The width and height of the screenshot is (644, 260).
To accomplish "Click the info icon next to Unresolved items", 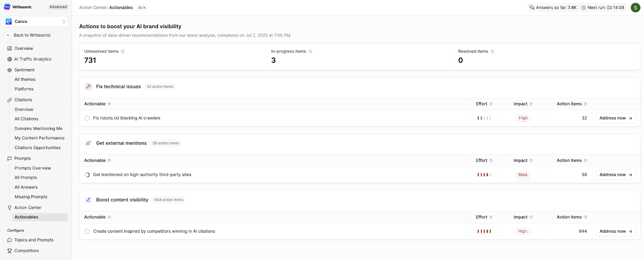I will pos(123,51).
